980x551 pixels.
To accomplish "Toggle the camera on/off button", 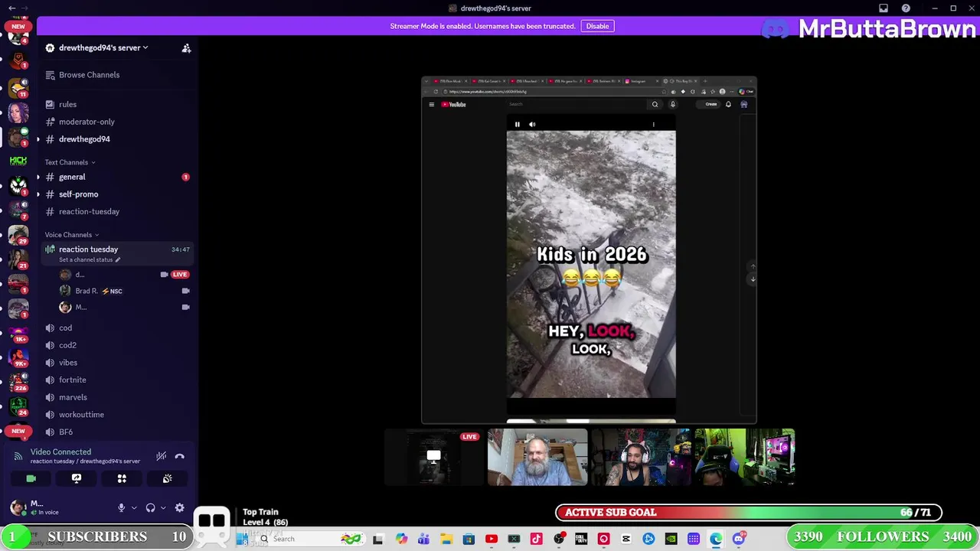I will pos(31,478).
